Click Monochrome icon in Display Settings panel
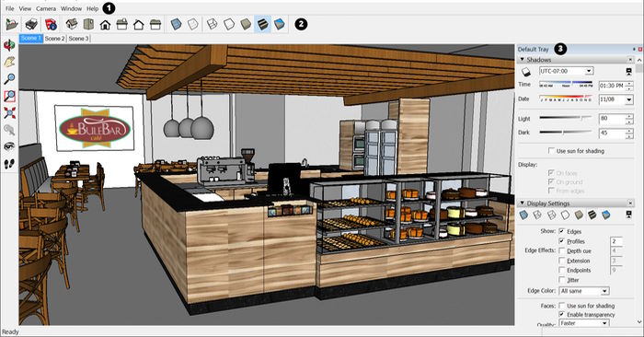The height and width of the screenshot is (337, 644). pyautogui.click(x=606, y=215)
